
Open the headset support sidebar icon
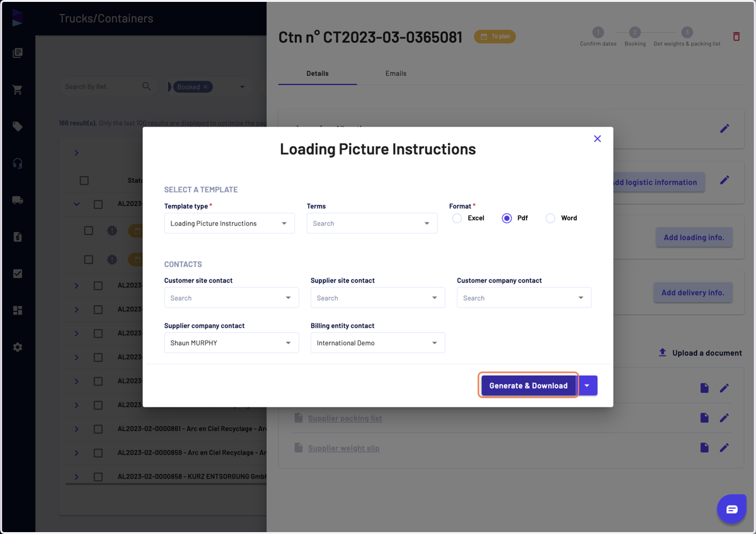(18, 163)
